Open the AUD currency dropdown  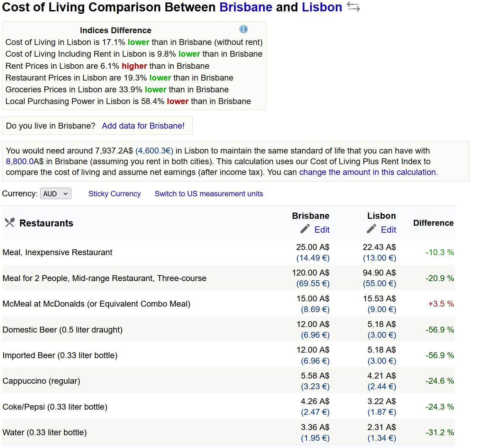(x=55, y=194)
